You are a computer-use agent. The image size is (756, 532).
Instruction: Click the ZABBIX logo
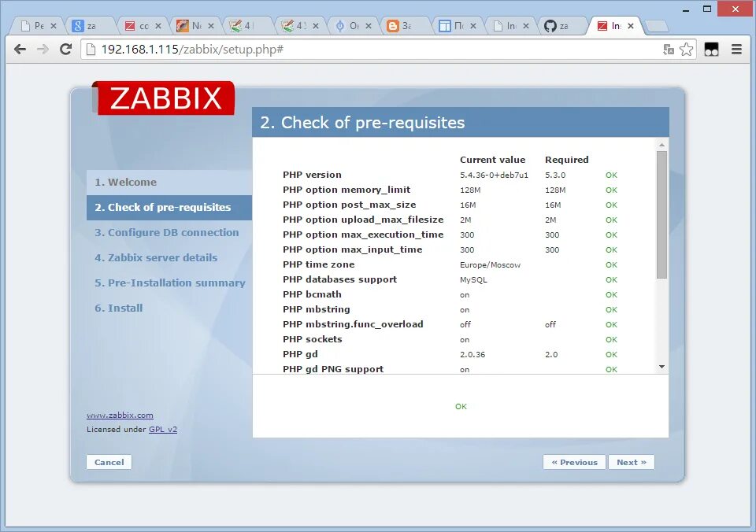[164, 98]
